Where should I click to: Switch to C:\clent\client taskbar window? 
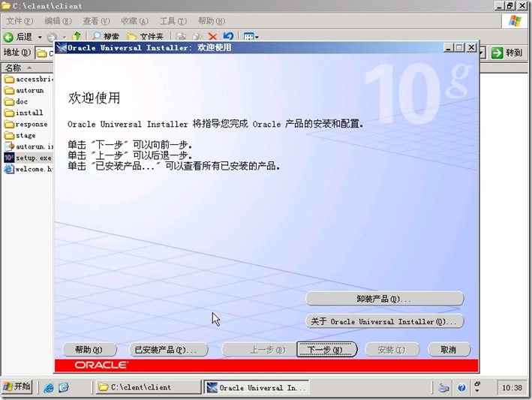(x=148, y=387)
